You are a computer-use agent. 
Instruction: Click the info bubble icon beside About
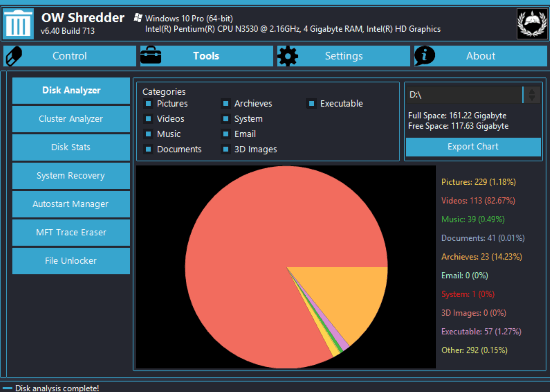[x=424, y=55]
